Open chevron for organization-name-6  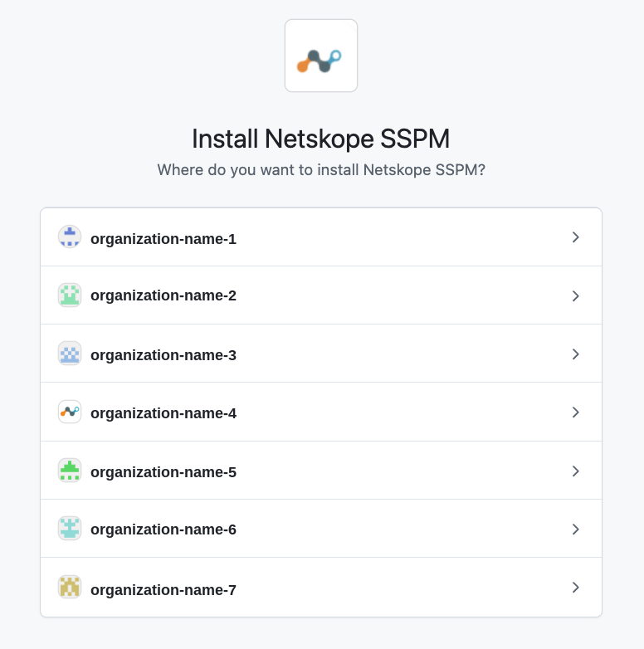[575, 529]
